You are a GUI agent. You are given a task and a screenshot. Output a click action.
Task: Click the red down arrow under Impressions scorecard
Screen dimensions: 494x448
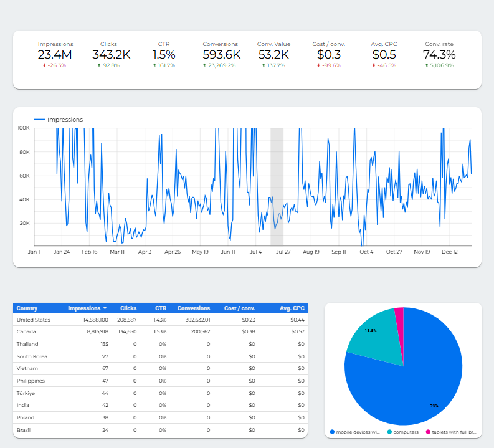(x=44, y=65)
